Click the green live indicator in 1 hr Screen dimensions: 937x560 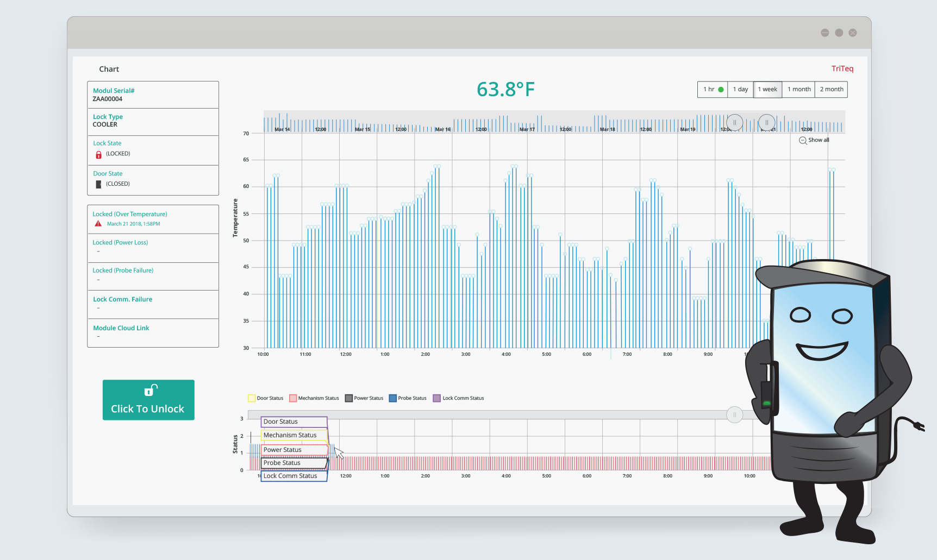(721, 90)
